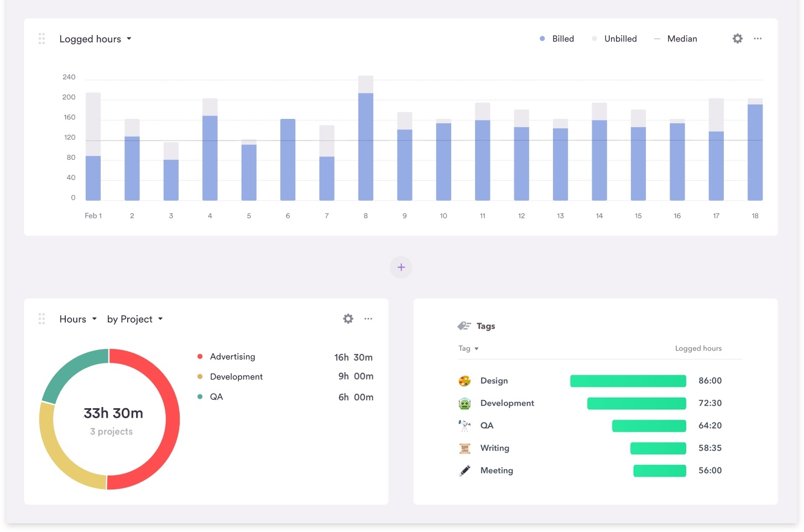Toggle the Median line in the legend

click(675, 39)
